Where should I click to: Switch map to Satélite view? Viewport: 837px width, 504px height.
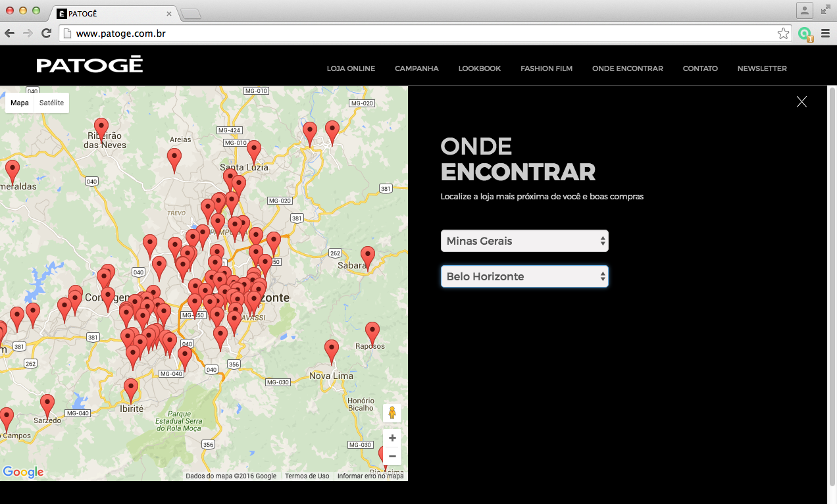pyautogui.click(x=51, y=103)
